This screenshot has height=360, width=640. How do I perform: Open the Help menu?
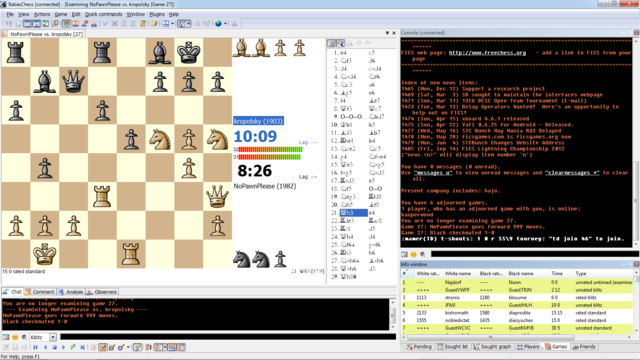point(174,14)
